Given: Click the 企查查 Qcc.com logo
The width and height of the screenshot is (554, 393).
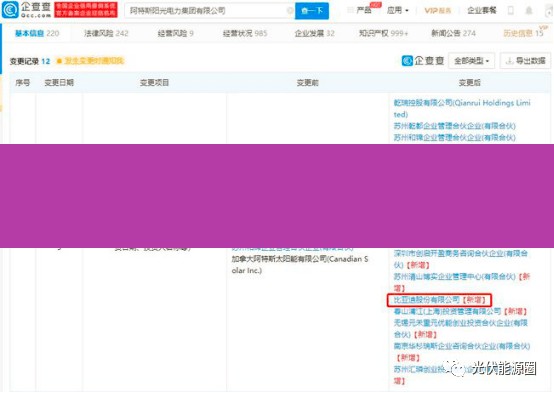Looking at the screenshot, I should [x=26, y=10].
